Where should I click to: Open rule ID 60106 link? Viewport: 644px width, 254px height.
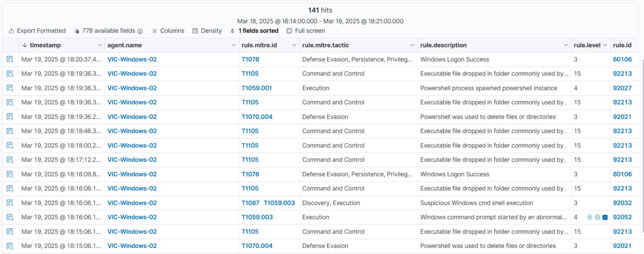[x=622, y=59]
